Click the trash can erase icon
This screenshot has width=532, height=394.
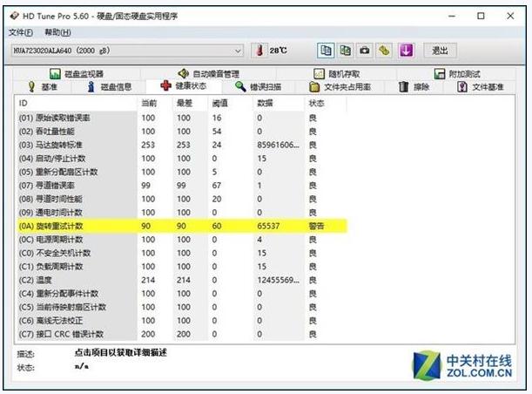pos(404,86)
